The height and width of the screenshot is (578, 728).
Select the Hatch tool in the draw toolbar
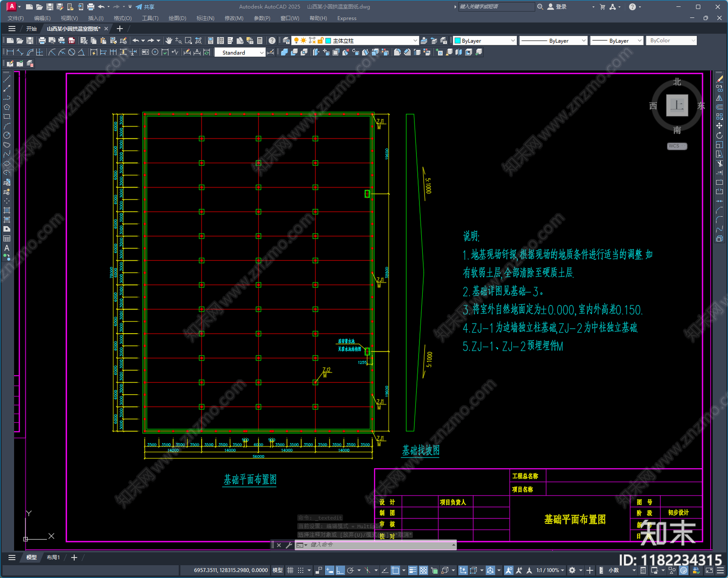tap(7, 210)
